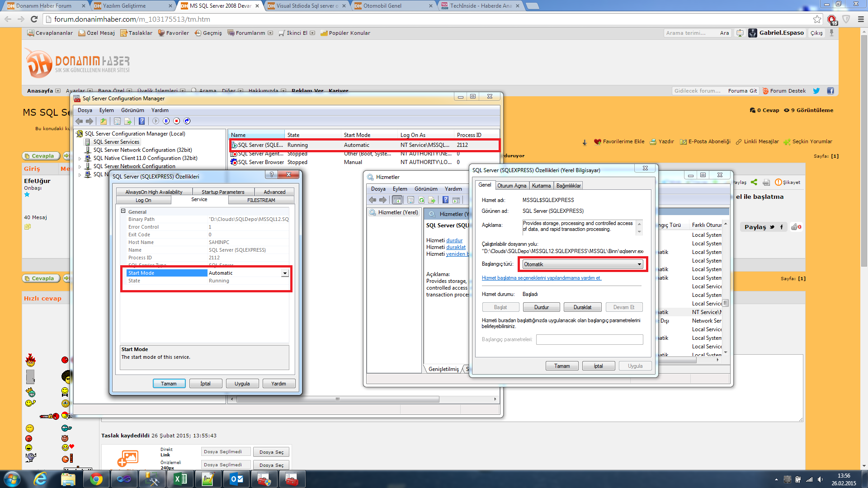This screenshot has width=868, height=488.
Task: Click Pause Service icon in Configuration Manager toolbar
Action: click(166, 121)
